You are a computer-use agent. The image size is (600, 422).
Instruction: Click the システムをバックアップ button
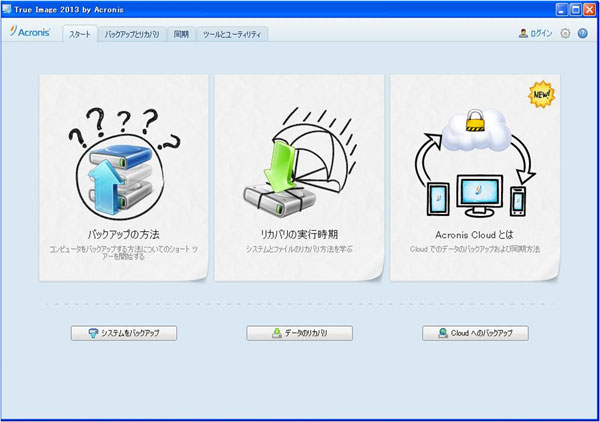coord(124,333)
